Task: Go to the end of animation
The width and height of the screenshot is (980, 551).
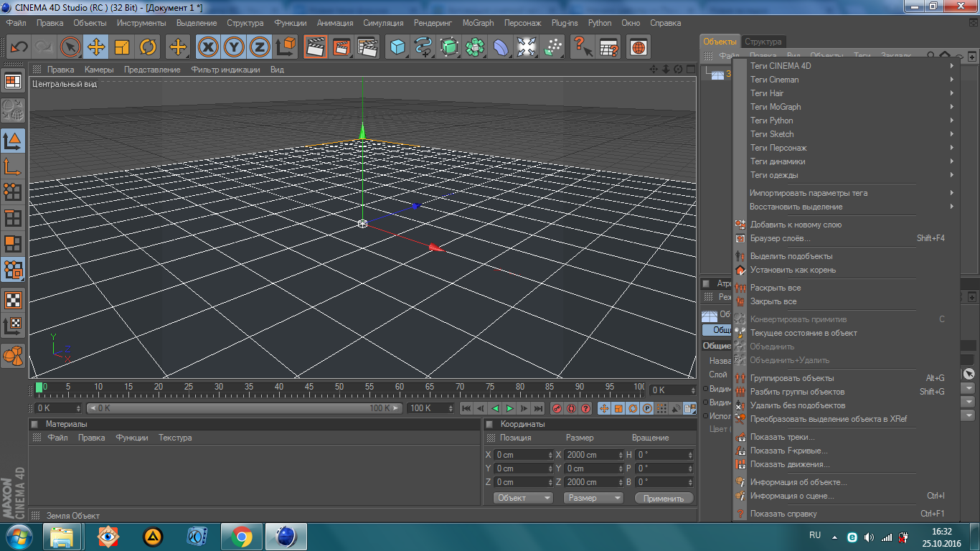Action: point(538,408)
